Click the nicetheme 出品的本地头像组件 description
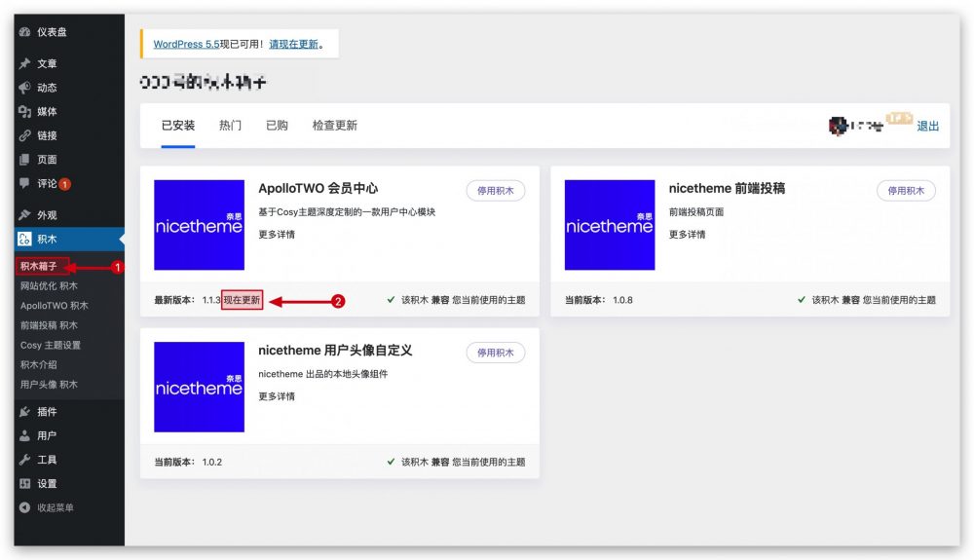 323,374
